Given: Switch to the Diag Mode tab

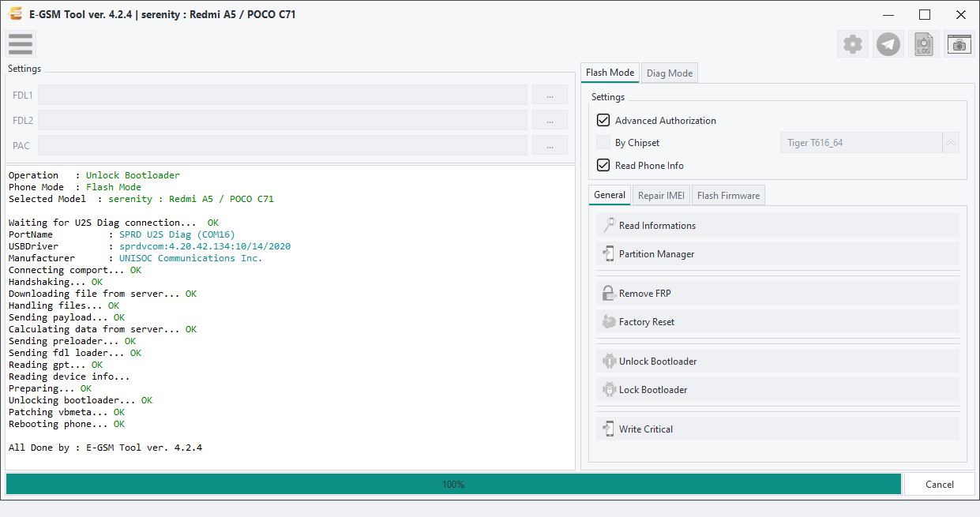Looking at the screenshot, I should (670, 73).
